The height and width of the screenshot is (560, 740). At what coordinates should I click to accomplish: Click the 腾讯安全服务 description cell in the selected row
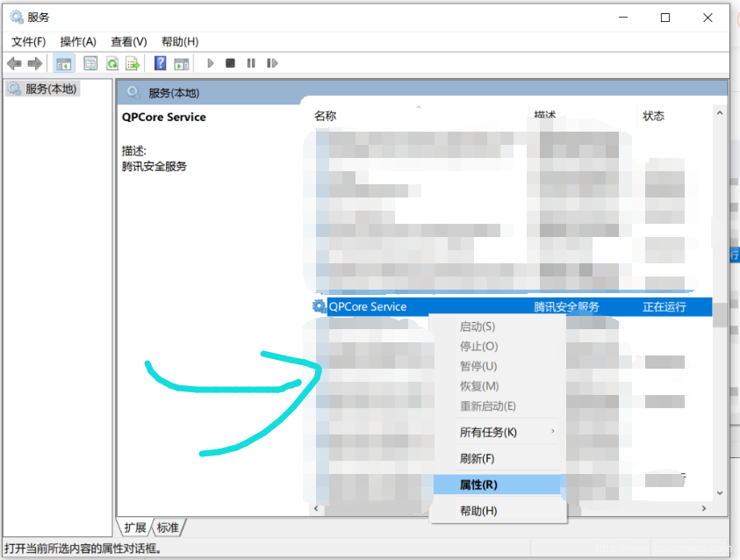click(566, 306)
